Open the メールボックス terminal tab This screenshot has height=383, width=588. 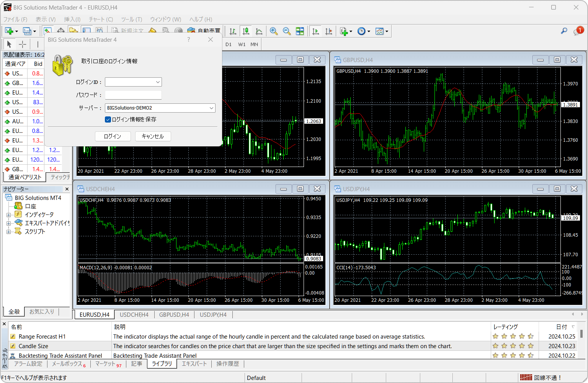pyautogui.click(x=69, y=364)
